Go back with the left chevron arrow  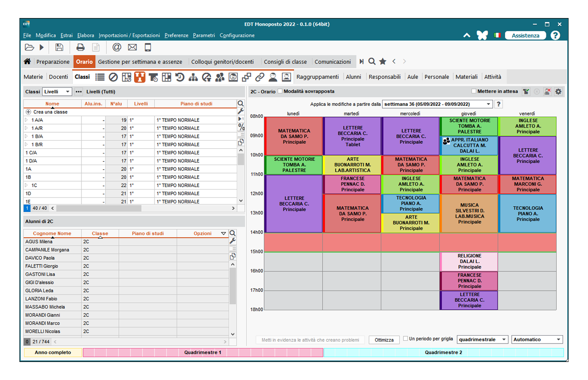394,61
